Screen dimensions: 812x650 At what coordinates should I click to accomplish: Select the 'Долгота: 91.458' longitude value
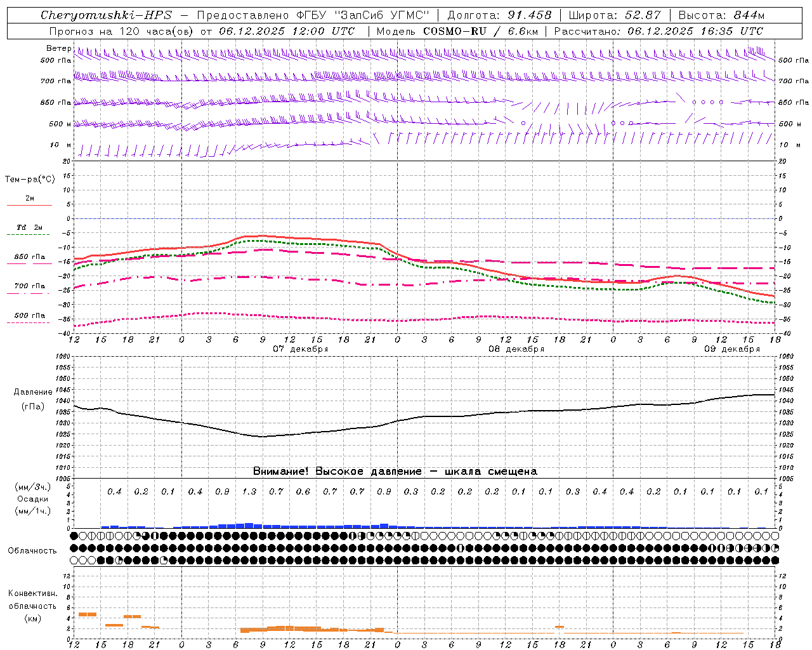click(x=499, y=15)
